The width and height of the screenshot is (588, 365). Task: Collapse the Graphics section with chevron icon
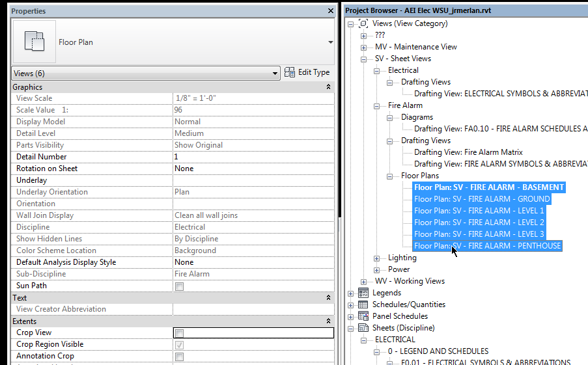328,87
